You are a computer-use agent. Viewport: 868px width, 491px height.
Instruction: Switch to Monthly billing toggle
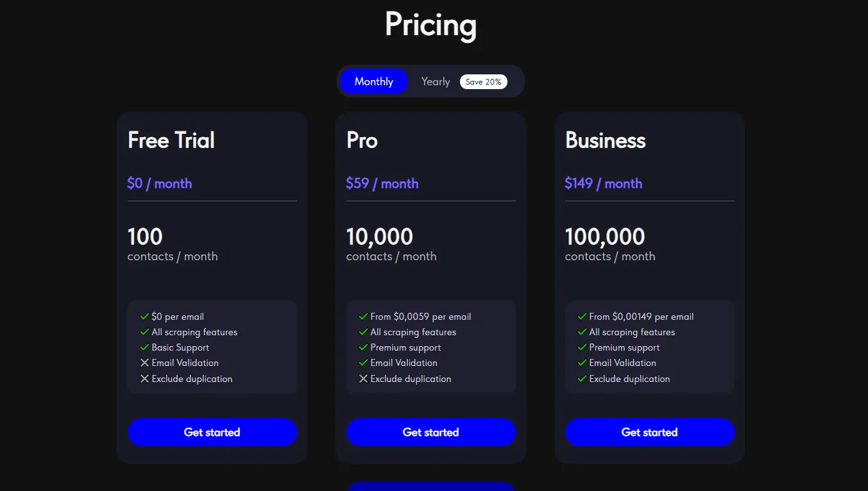(373, 81)
